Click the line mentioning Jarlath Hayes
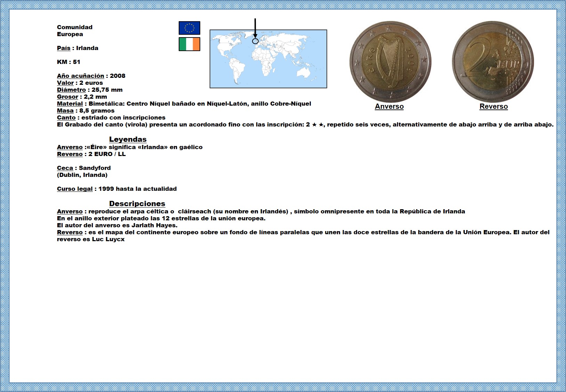 click(117, 225)
